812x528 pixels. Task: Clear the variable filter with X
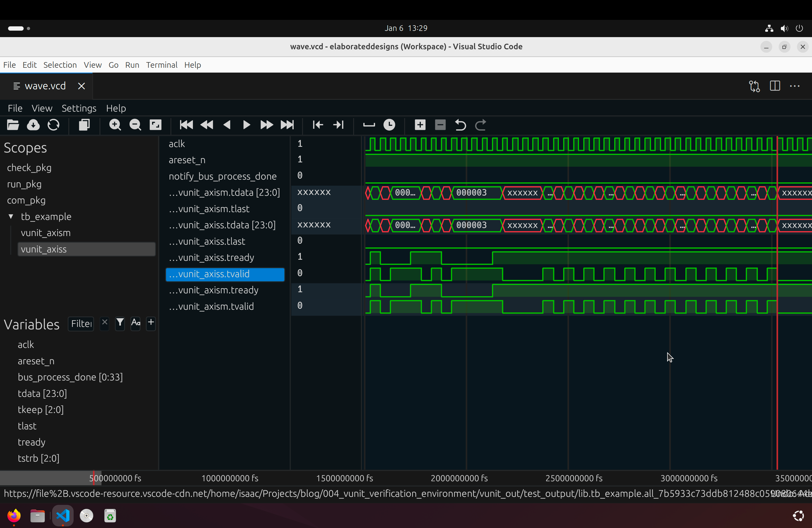click(x=105, y=323)
